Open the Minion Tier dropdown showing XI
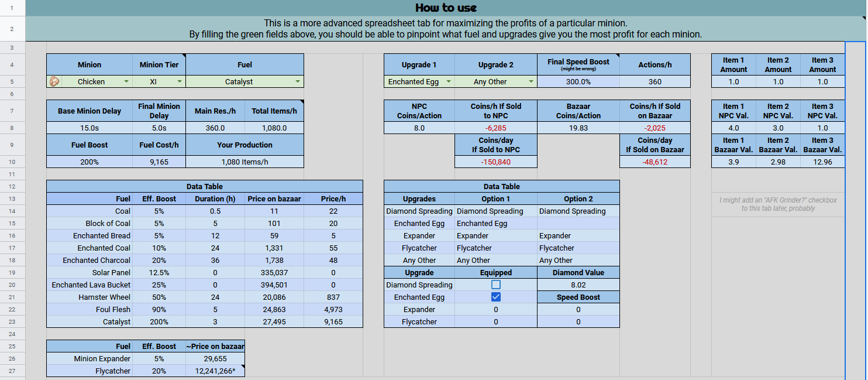 (180, 81)
